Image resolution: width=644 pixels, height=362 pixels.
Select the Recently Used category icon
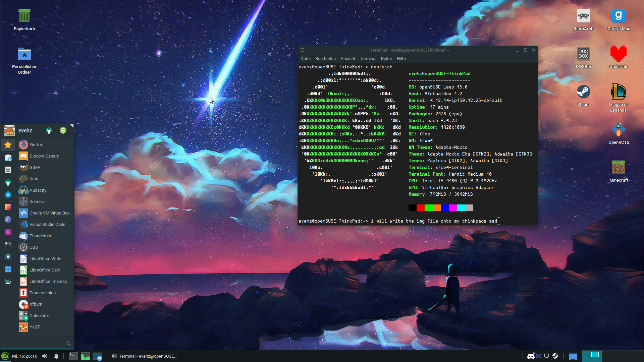pyautogui.click(x=8, y=158)
